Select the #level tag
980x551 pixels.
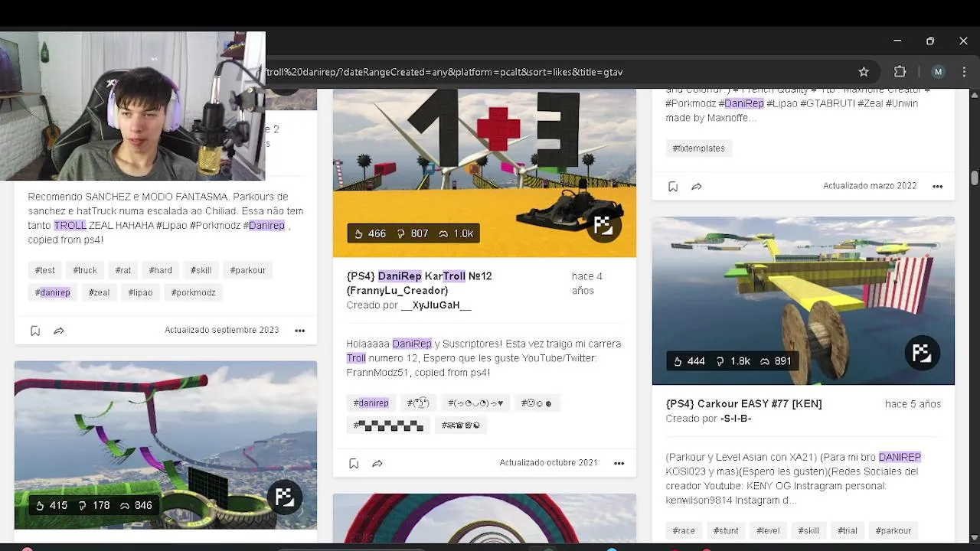[x=768, y=530]
